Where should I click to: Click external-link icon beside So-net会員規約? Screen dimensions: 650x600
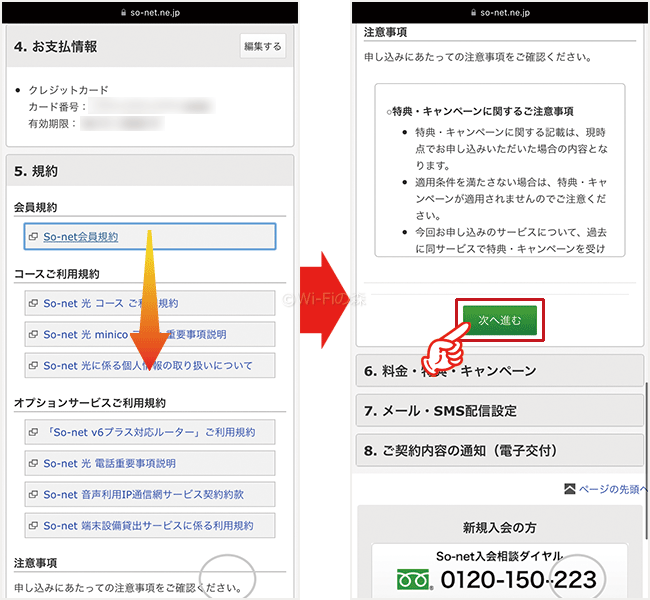[x=33, y=237]
